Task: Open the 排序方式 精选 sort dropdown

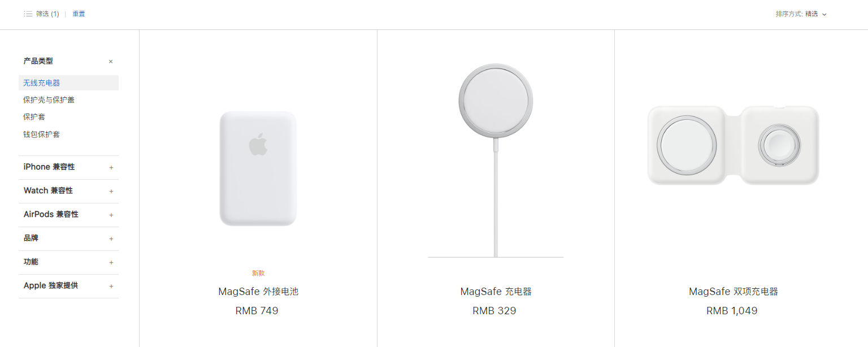Action: [x=801, y=14]
